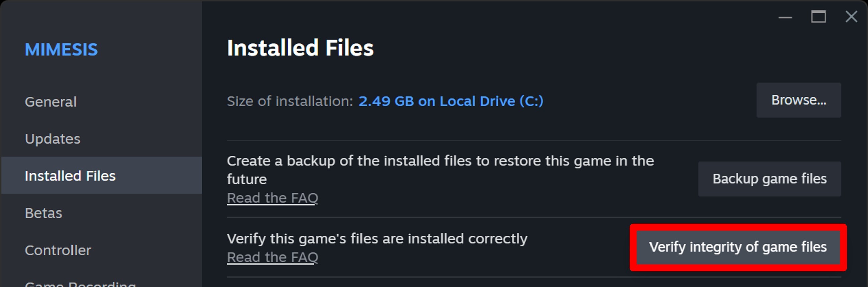The image size is (868, 287).
Task: Switch to the Updates tab
Action: pyautogui.click(x=52, y=139)
